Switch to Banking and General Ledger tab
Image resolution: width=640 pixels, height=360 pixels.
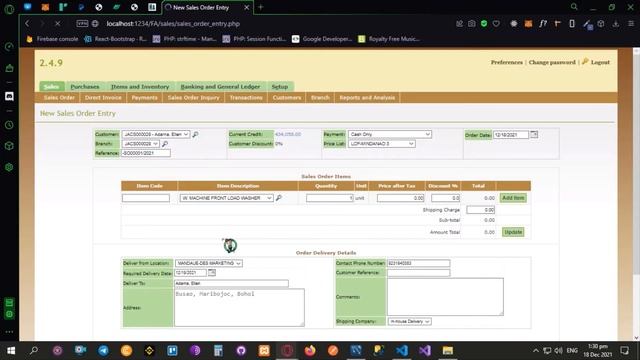(220, 87)
